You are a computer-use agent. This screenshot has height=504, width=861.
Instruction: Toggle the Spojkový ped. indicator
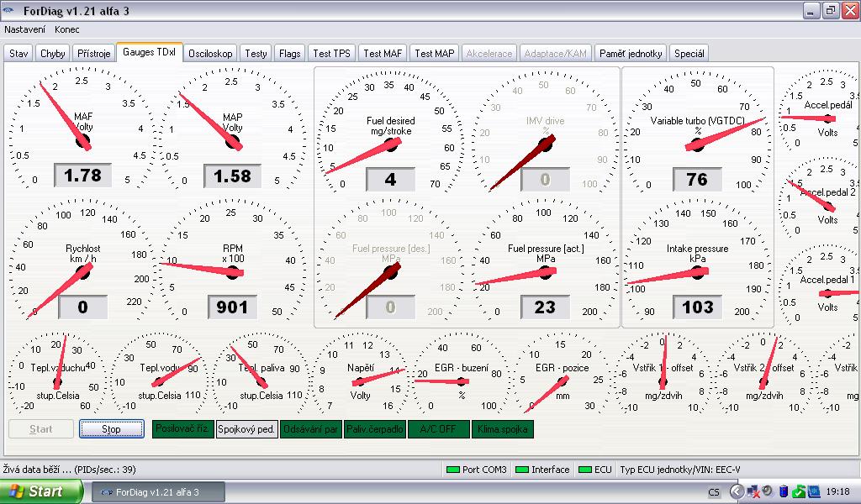pos(246,429)
